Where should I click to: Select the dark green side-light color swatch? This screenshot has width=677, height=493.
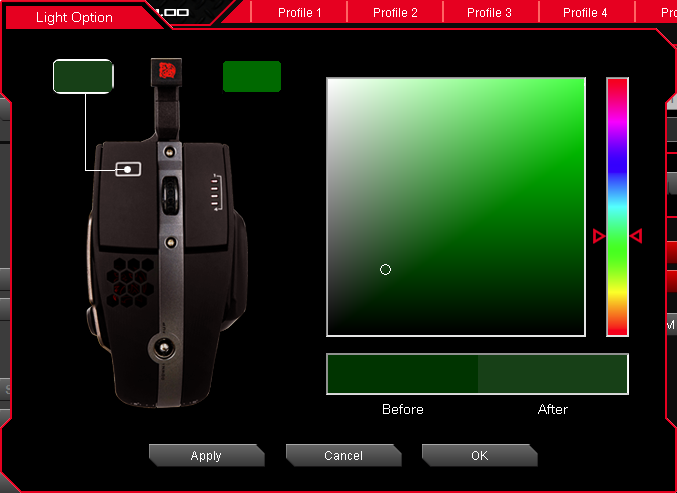[83, 76]
